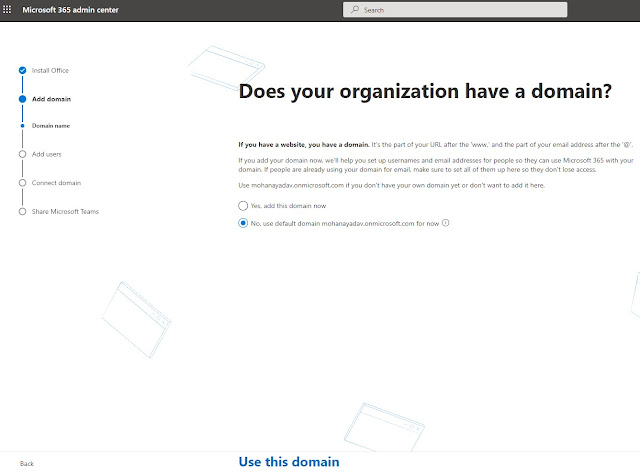Viewport: 640px width, 476px height.
Task: Click the "Use mohanayadav.onmicrosoft.com" sentence
Action: (391, 185)
